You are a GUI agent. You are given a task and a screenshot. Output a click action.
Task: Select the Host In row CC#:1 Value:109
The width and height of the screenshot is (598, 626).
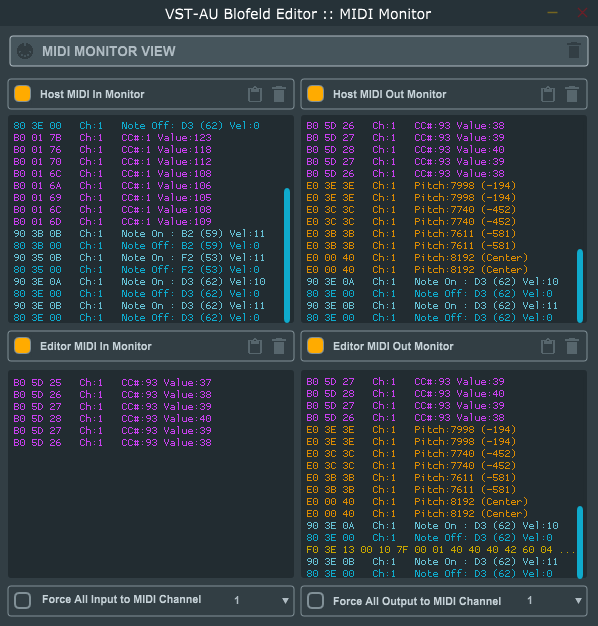point(113,222)
